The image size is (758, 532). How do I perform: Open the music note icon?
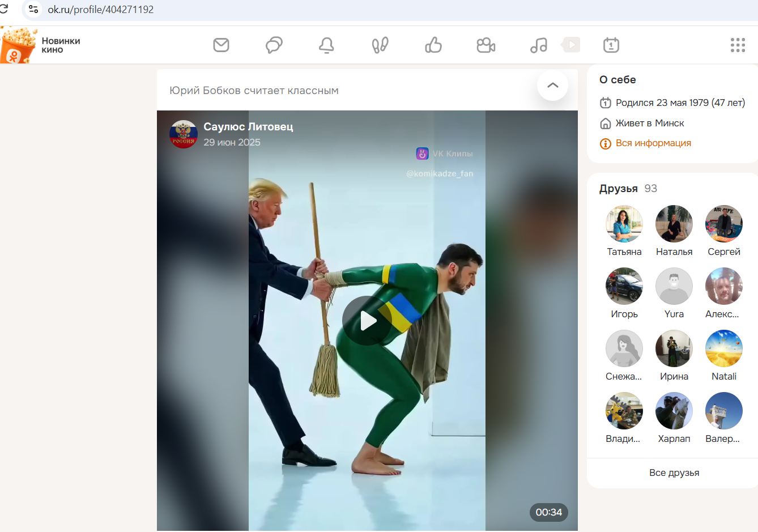[539, 45]
